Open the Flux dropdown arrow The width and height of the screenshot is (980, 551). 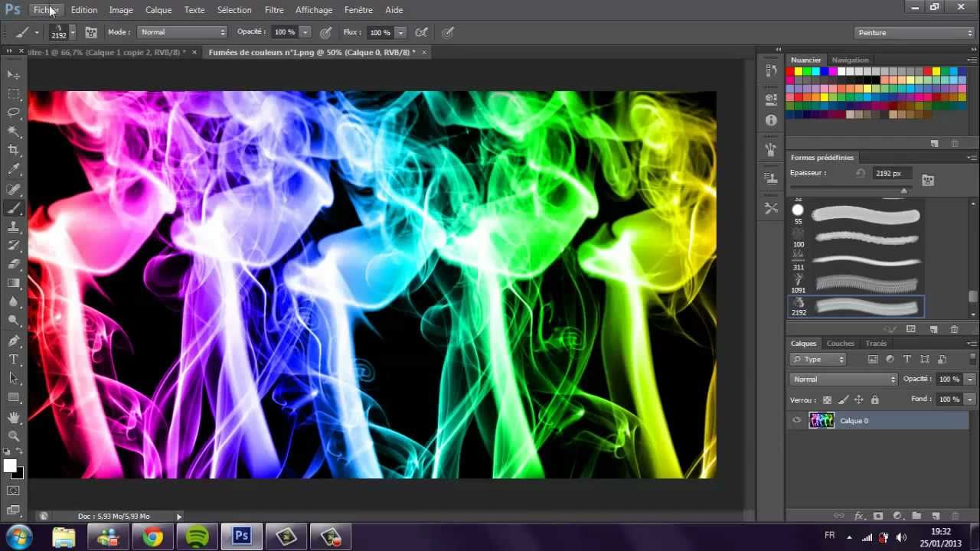pyautogui.click(x=400, y=32)
